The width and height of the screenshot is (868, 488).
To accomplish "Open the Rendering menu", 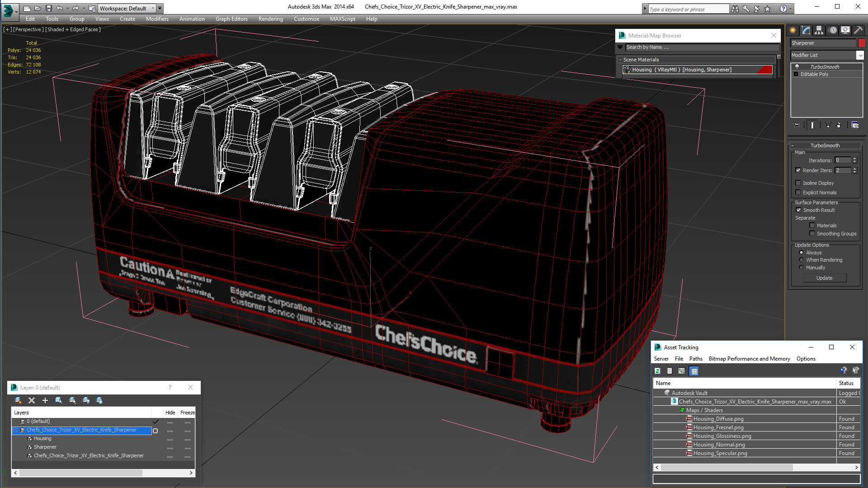I will coord(270,19).
